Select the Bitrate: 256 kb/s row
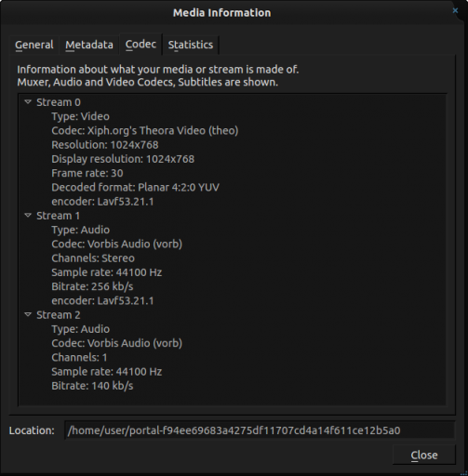This screenshot has width=468, height=476. (x=92, y=286)
